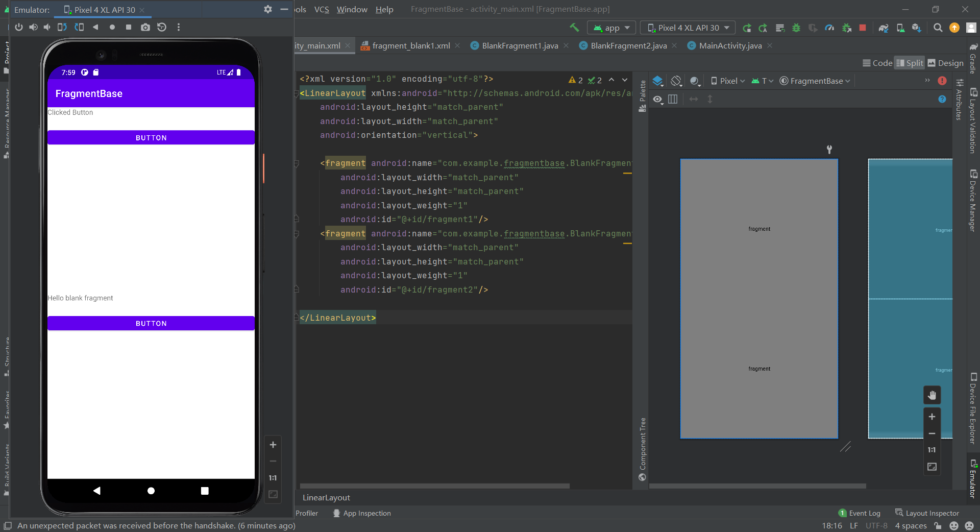
Task: Select Pan hand tool in design view
Action: pyautogui.click(x=932, y=395)
